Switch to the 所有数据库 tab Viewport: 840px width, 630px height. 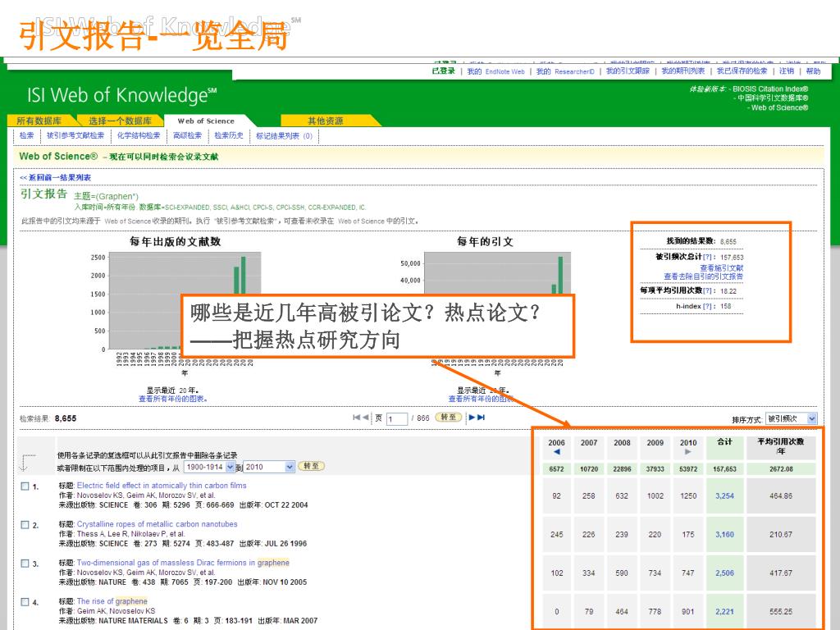(39, 121)
